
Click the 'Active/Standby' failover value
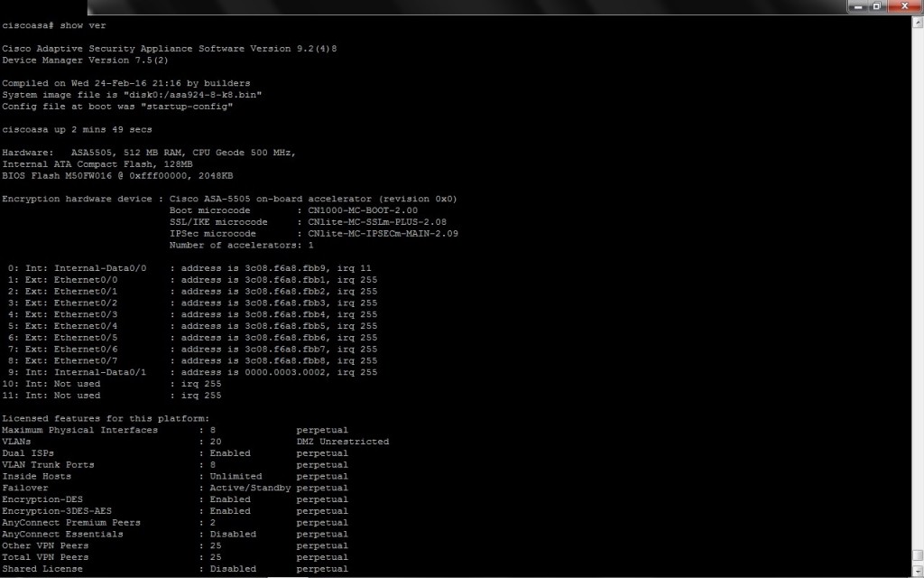click(x=251, y=488)
